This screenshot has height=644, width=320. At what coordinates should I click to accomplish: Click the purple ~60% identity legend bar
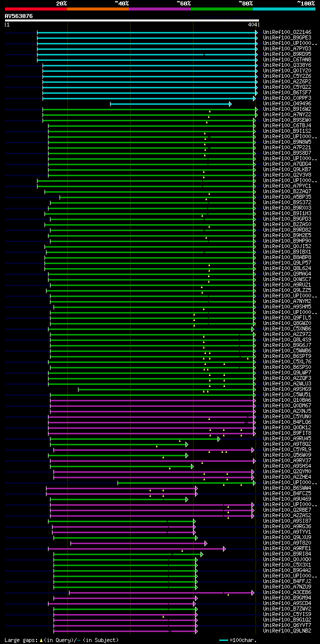160,9
